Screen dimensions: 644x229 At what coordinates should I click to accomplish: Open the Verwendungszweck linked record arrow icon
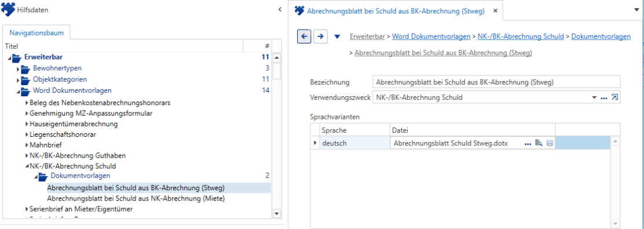point(614,97)
